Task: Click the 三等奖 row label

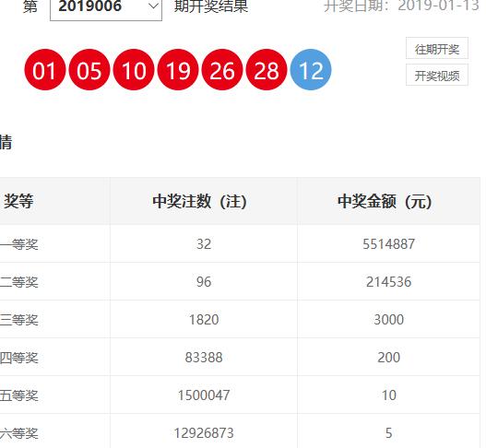Action: click(19, 320)
